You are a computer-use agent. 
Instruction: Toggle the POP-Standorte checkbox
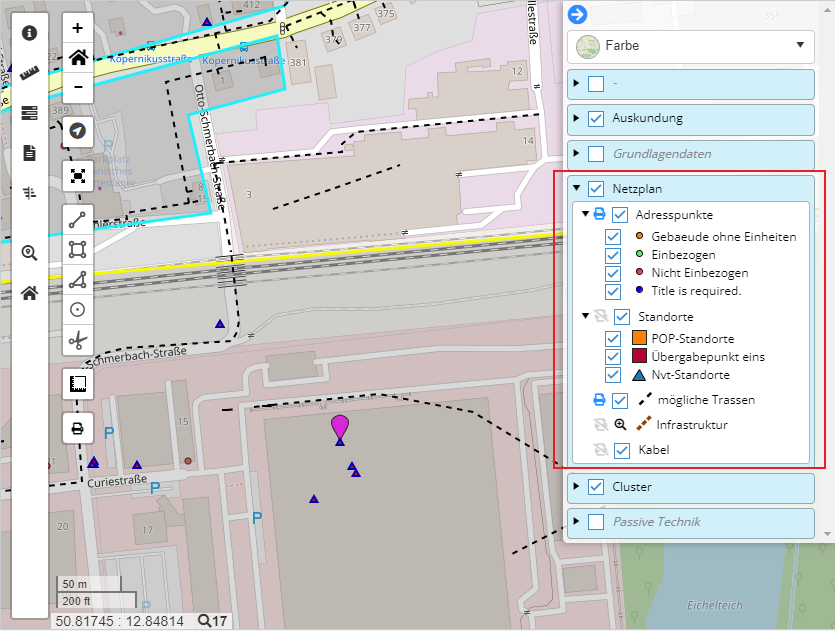(x=613, y=339)
